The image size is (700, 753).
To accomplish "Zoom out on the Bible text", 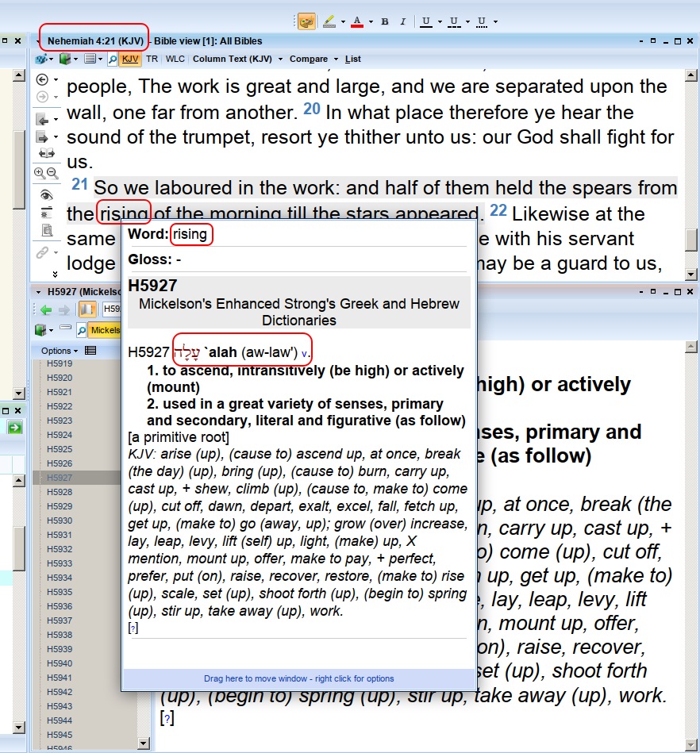I will (x=52, y=173).
